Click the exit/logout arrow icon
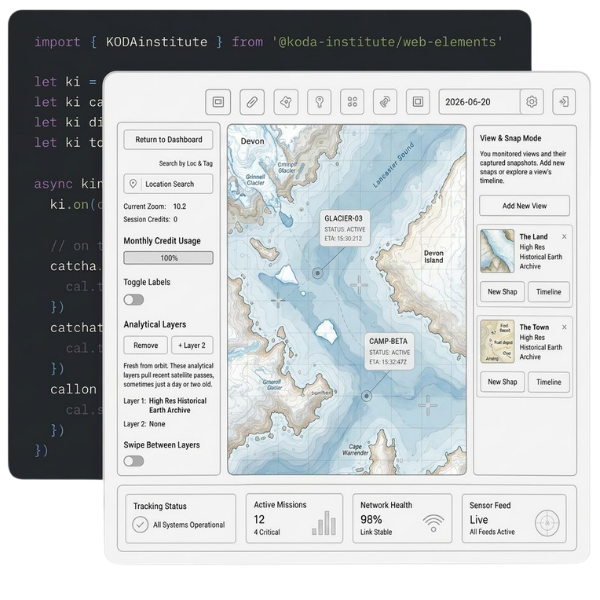Screen dimensions: 600x600 tap(564, 102)
